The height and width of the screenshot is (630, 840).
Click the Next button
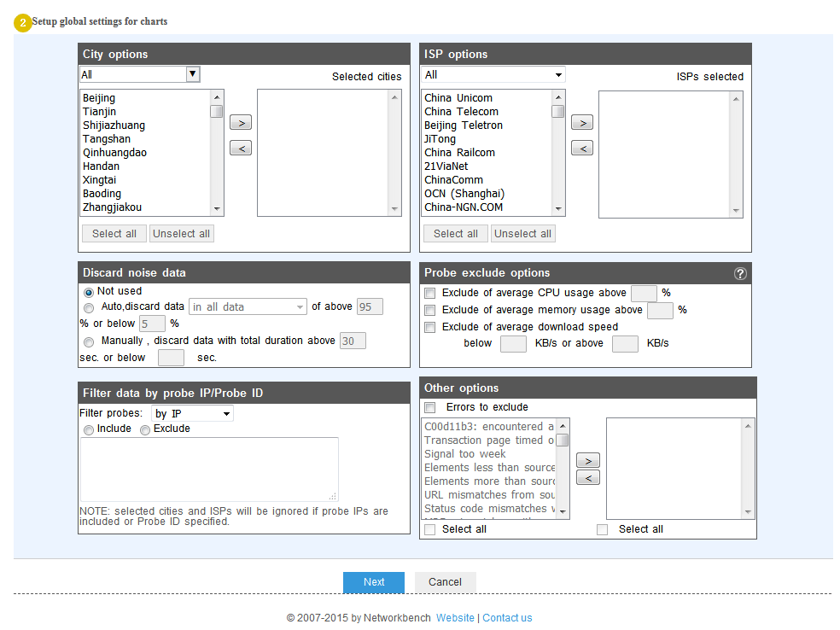click(x=373, y=582)
